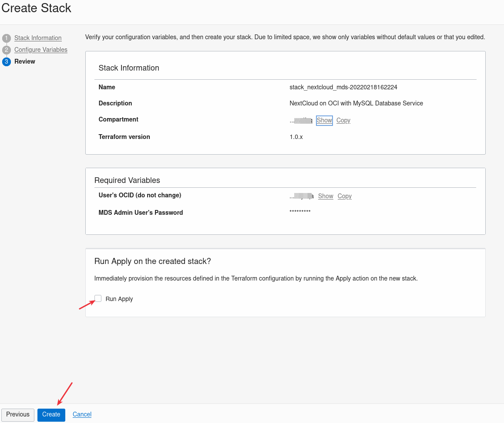Click the step 2 number circle

point(7,50)
